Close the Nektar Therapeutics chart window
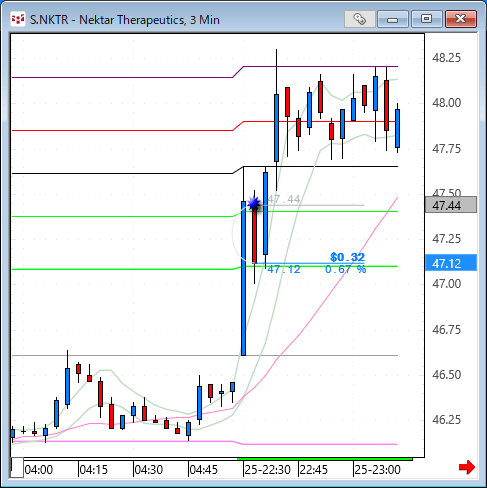The width and height of the screenshot is (487, 488). coord(461,19)
